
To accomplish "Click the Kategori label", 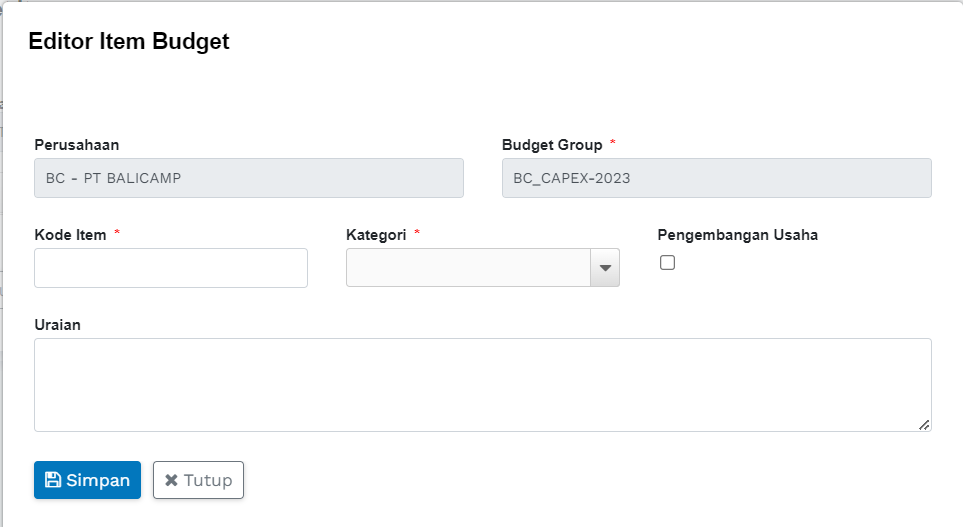I will pos(376,235).
